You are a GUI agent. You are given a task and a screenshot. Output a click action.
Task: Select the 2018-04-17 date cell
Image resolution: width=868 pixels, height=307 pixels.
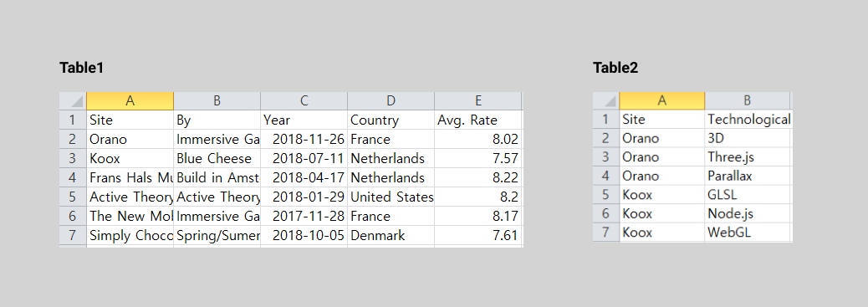tap(304, 178)
